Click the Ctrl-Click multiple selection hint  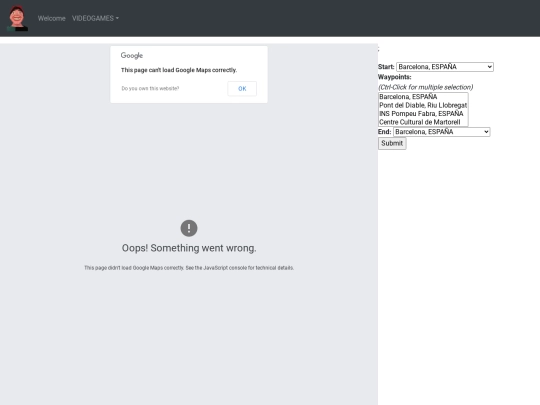(426, 87)
